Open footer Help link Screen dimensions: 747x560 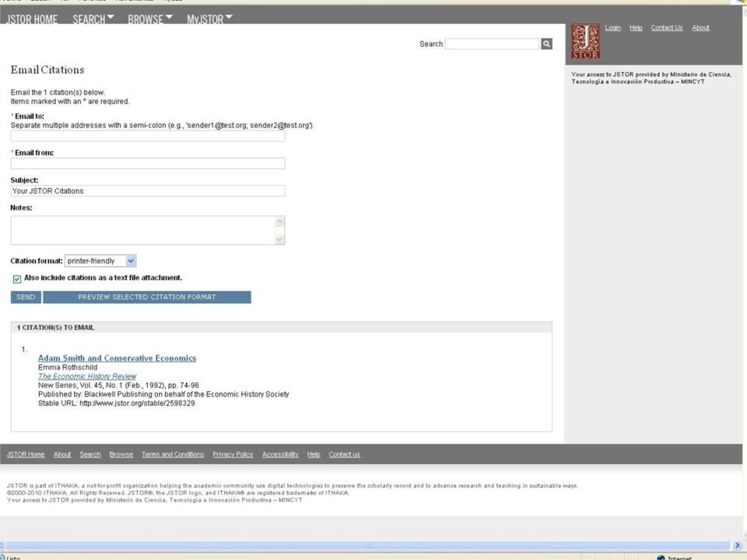314,454
